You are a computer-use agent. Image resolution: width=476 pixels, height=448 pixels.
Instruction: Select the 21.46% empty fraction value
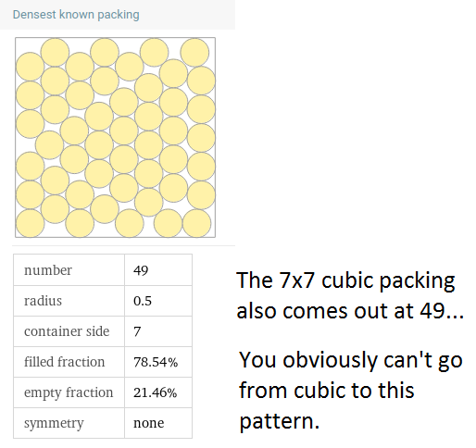click(156, 392)
